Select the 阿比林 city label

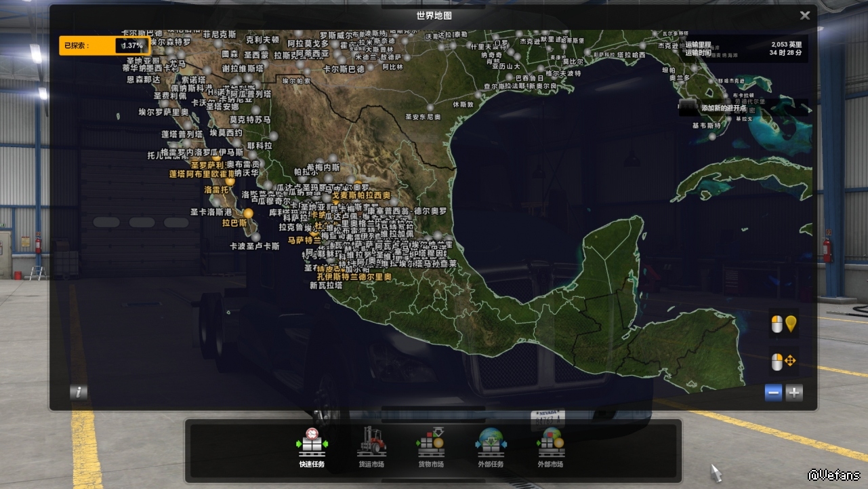[x=392, y=67]
